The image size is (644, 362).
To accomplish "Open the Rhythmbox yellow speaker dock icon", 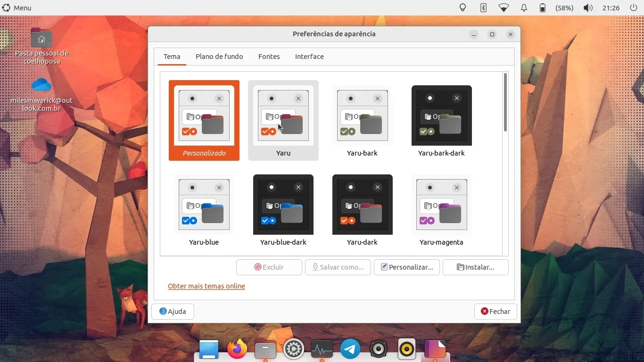I will pos(407,349).
